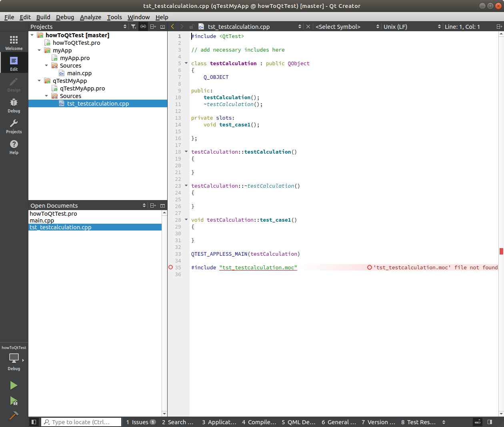Collapse the qTestMyApp project node

[x=39, y=81]
